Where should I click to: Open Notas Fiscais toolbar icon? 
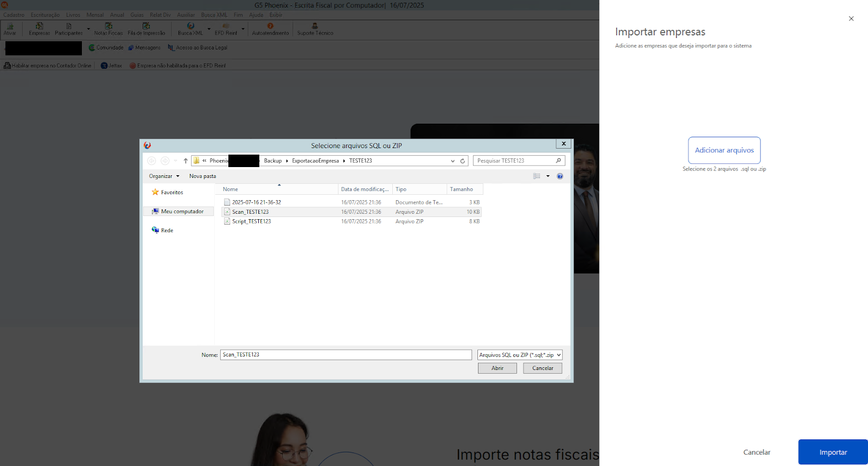click(x=108, y=29)
